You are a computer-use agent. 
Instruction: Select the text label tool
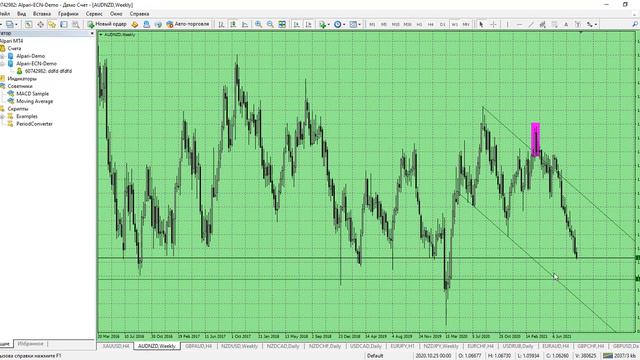click(x=578, y=24)
